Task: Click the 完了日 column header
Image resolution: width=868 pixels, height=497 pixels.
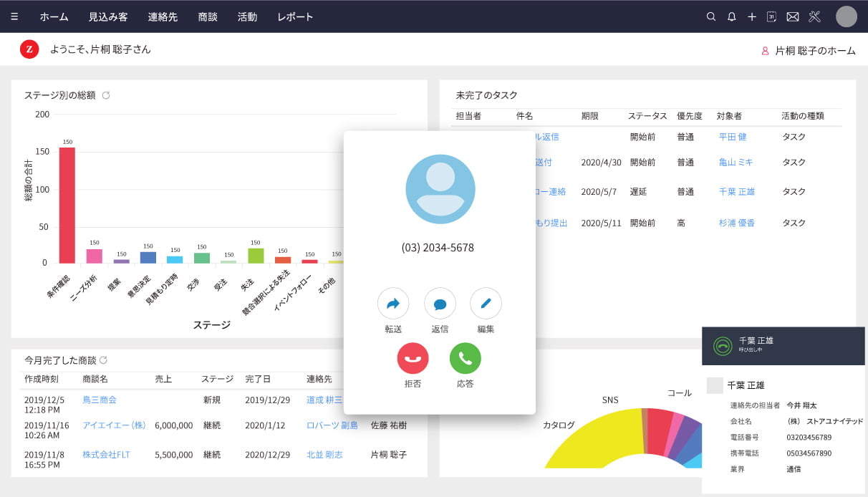Action: tap(258, 379)
